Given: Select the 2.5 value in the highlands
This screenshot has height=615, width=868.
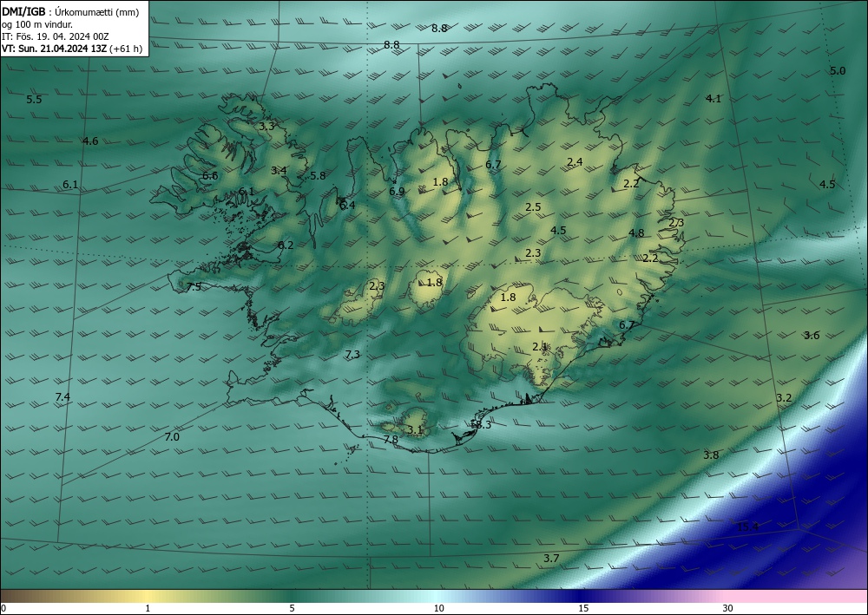Looking at the screenshot, I should (533, 207).
